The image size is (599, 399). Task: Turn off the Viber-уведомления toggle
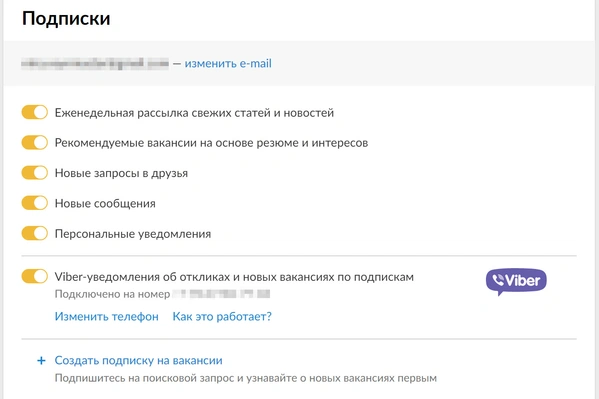35,276
